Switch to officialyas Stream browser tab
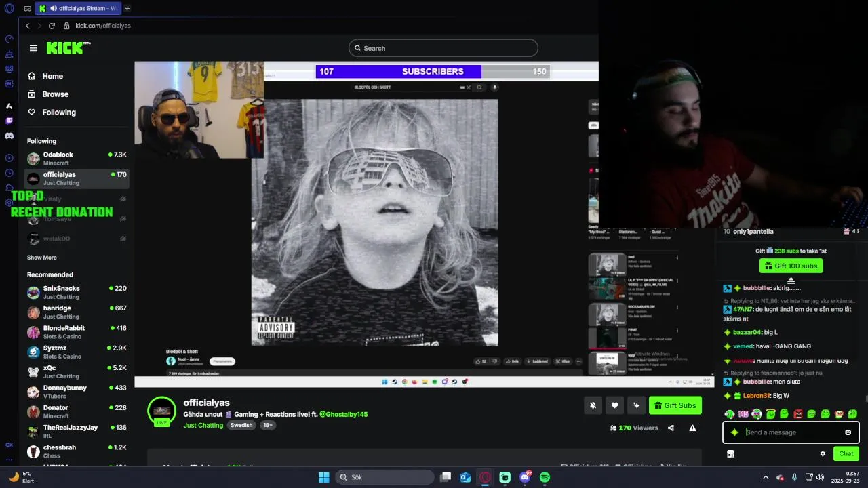The image size is (868, 488). point(78,8)
